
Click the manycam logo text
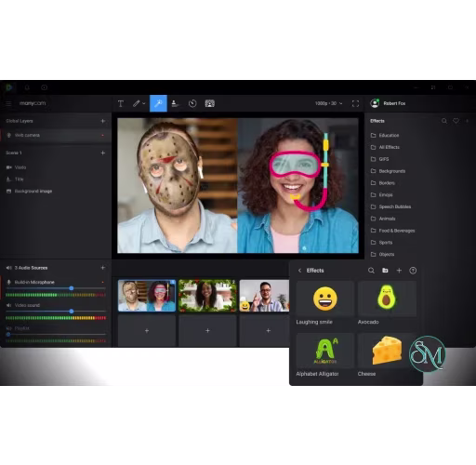(33, 103)
